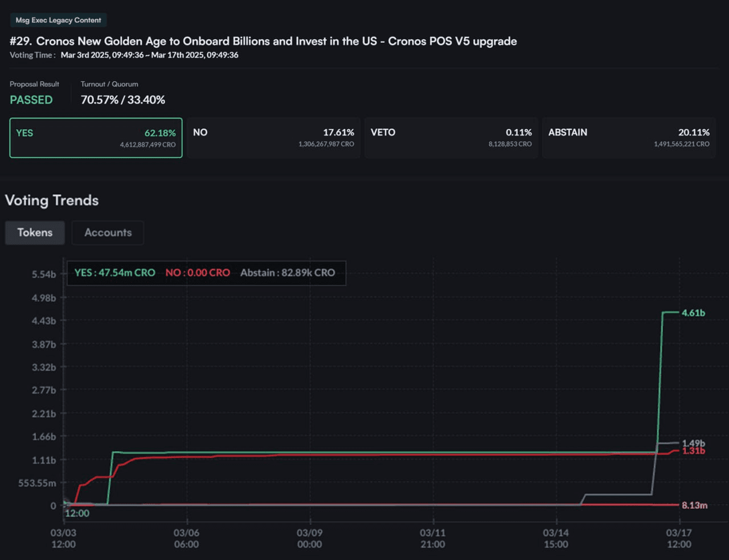Click the 03/11 21:00 x-axis label

click(x=433, y=538)
